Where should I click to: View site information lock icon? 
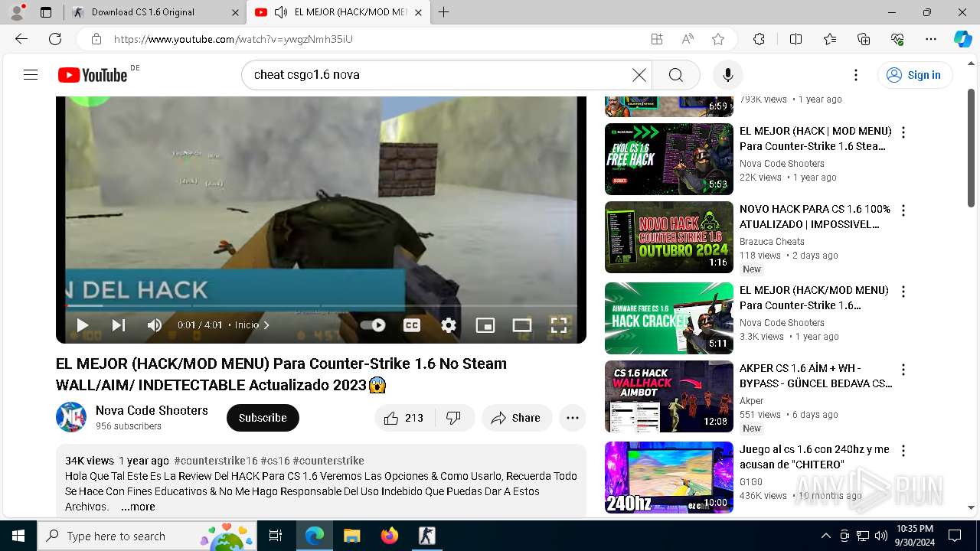click(x=96, y=39)
